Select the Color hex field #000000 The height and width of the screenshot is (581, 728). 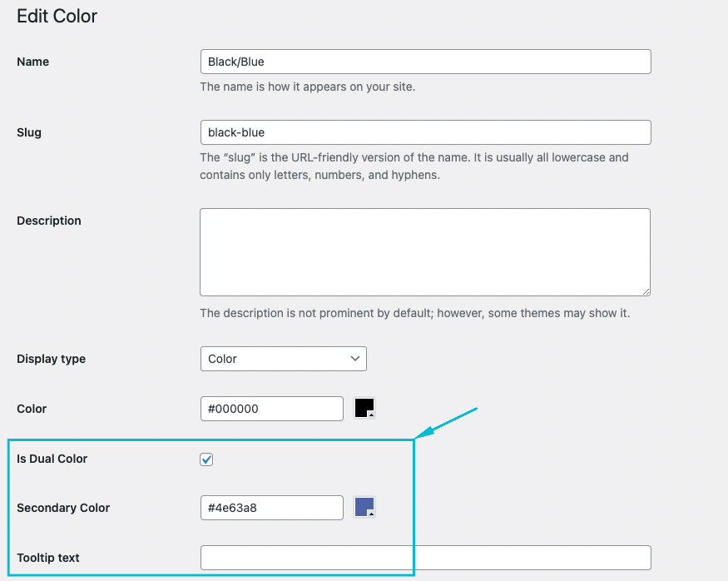click(x=271, y=409)
